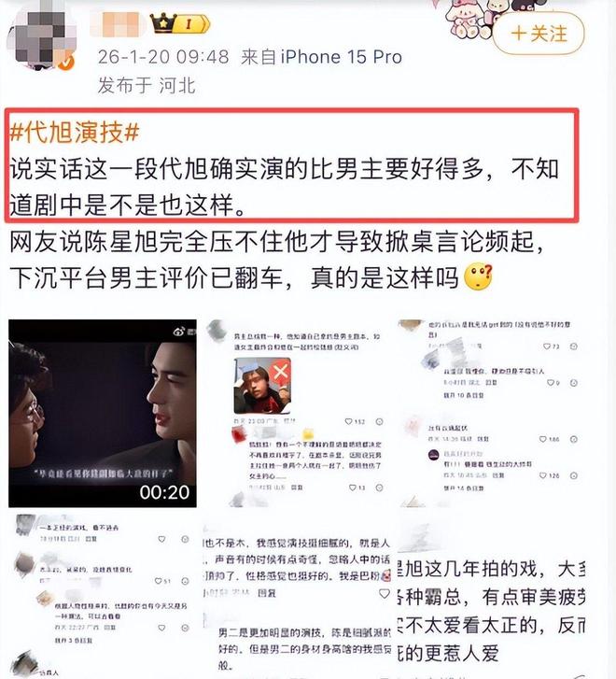This screenshot has width=616, height=679.
Task: Open the top-right comments screenshot thumbnail
Action: tap(491, 414)
